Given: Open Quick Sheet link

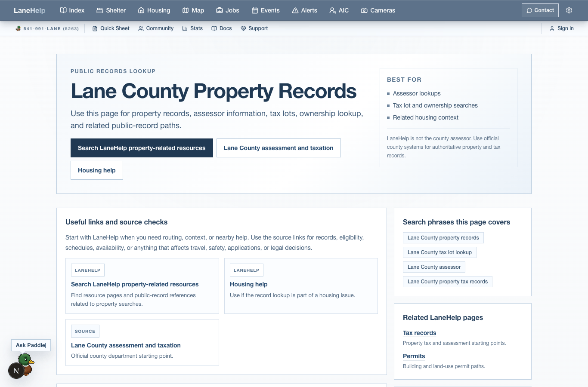Looking at the screenshot, I should (111, 28).
